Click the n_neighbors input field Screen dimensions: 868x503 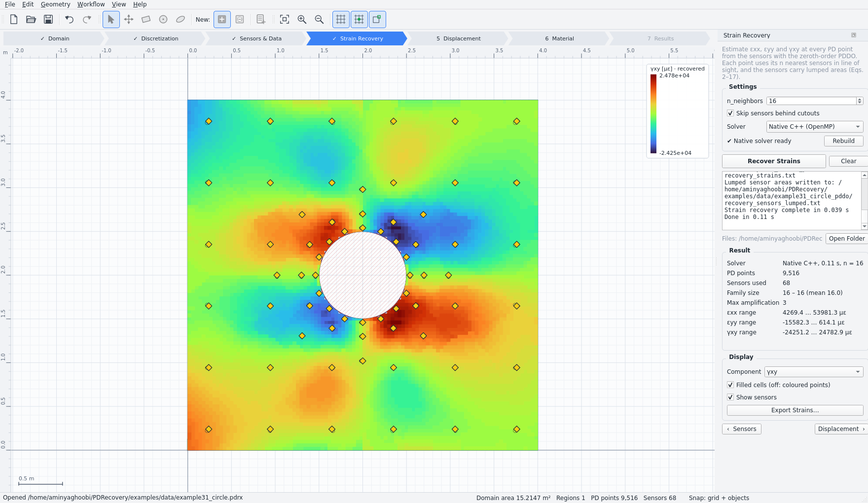[x=811, y=101]
